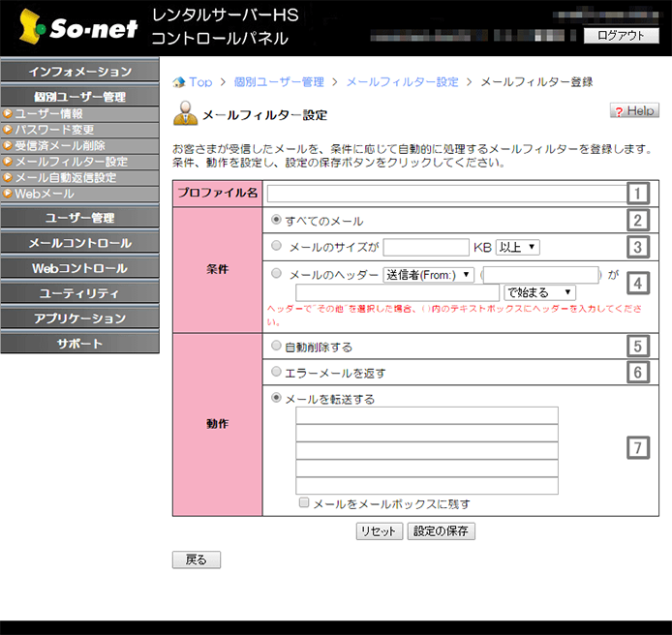672x635 pixels.
Task: Open the 以上 size comparison dropdown
Action: pos(517,247)
